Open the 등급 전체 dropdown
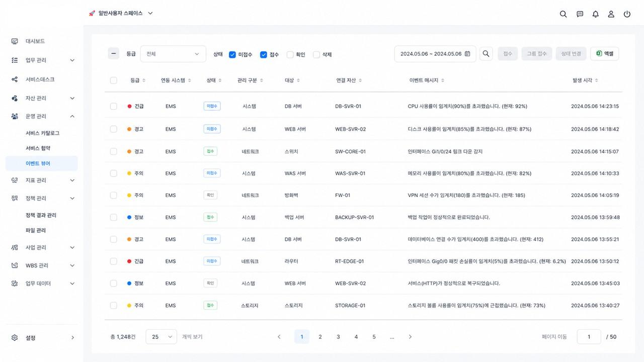 coord(173,54)
